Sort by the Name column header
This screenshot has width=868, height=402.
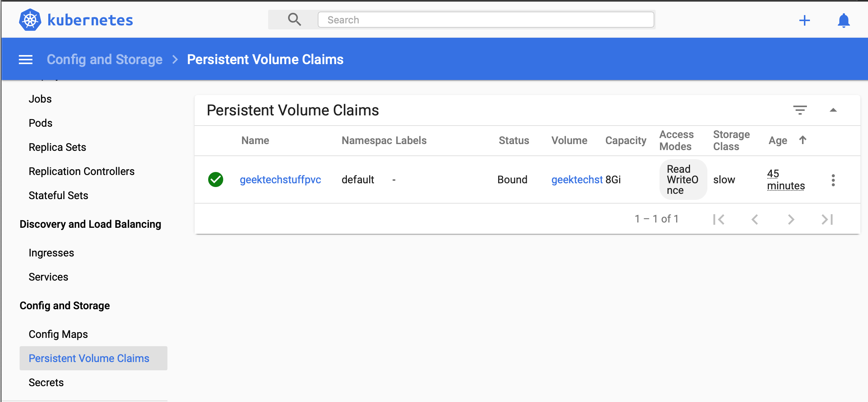(255, 141)
